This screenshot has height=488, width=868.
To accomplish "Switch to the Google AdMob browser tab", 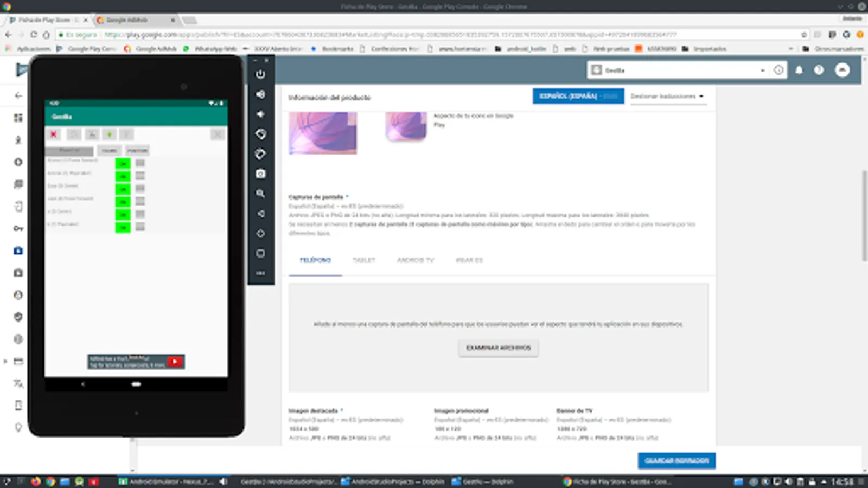I will coord(136,20).
